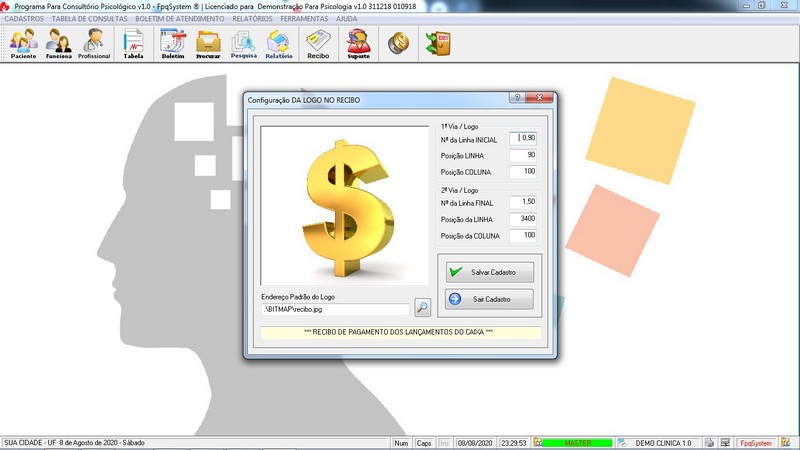Screen dimensions: 800x450
Task: Click the Caps indicator in status bar
Action: pos(423,443)
